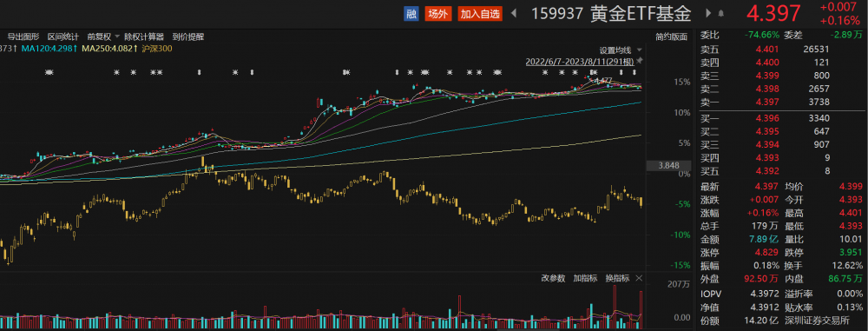Click the blue 融 margin-trading badge
Viewport: 868px width, 331px height.
(411, 14)
